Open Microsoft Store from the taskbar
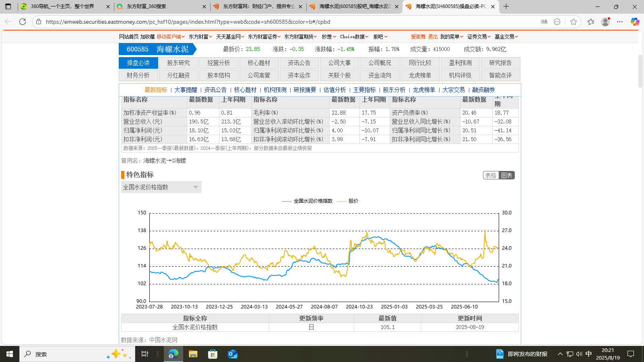Screen dimensions: 644x362 213,354
